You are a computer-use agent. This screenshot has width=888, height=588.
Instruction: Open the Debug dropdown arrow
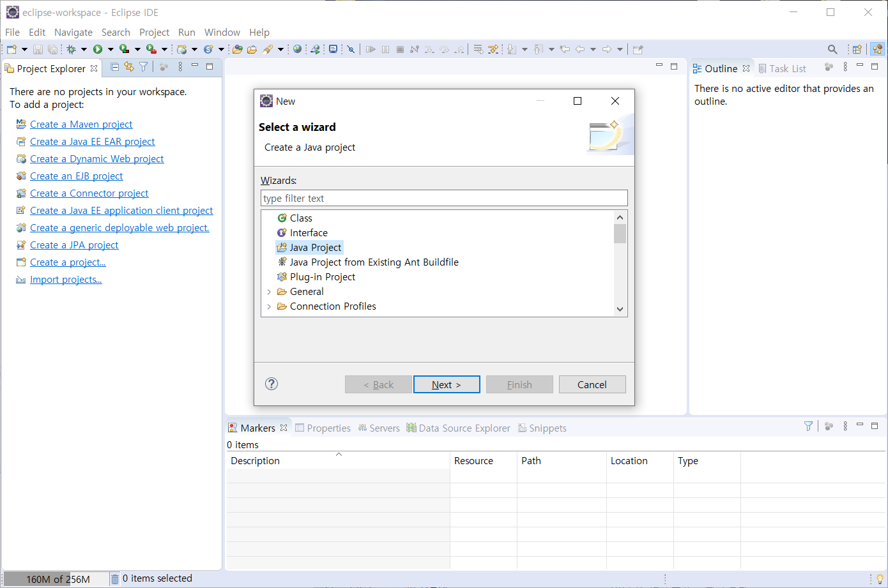coord(84,49)
